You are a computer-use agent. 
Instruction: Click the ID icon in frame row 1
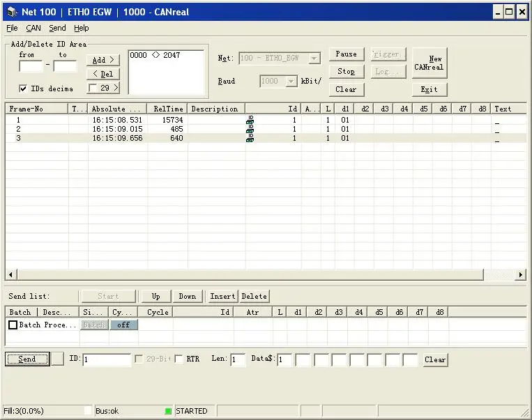pyautogui.click(x=250, y=120)
